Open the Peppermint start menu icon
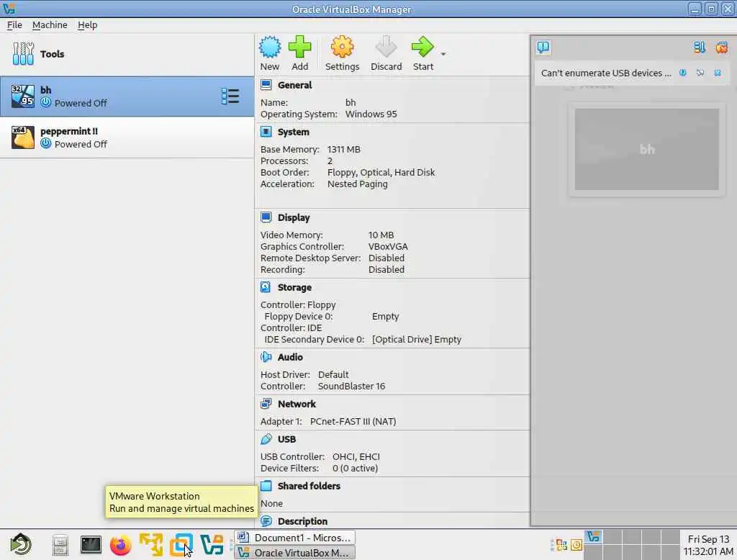Viewport: 737px width, 560px height. (21, 544)
